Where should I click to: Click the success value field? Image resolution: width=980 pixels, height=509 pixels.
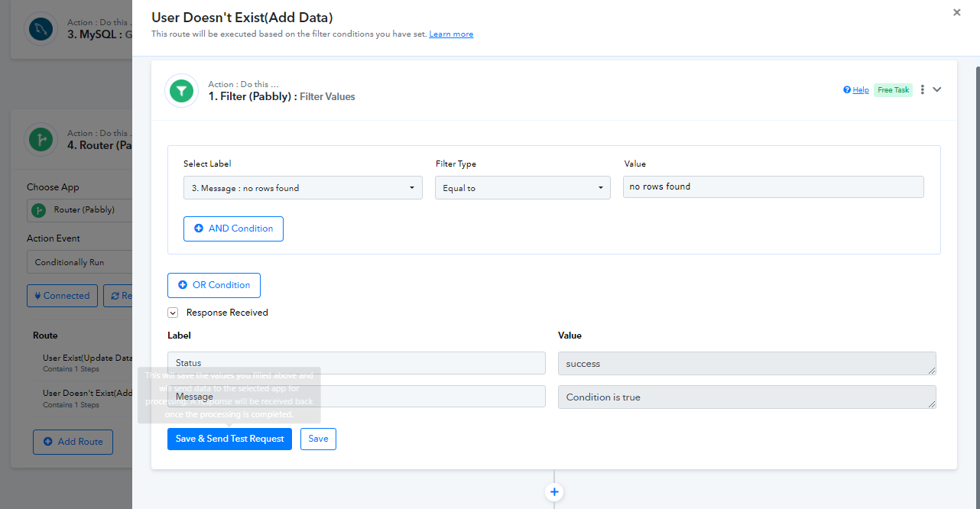tap(747, 364)
